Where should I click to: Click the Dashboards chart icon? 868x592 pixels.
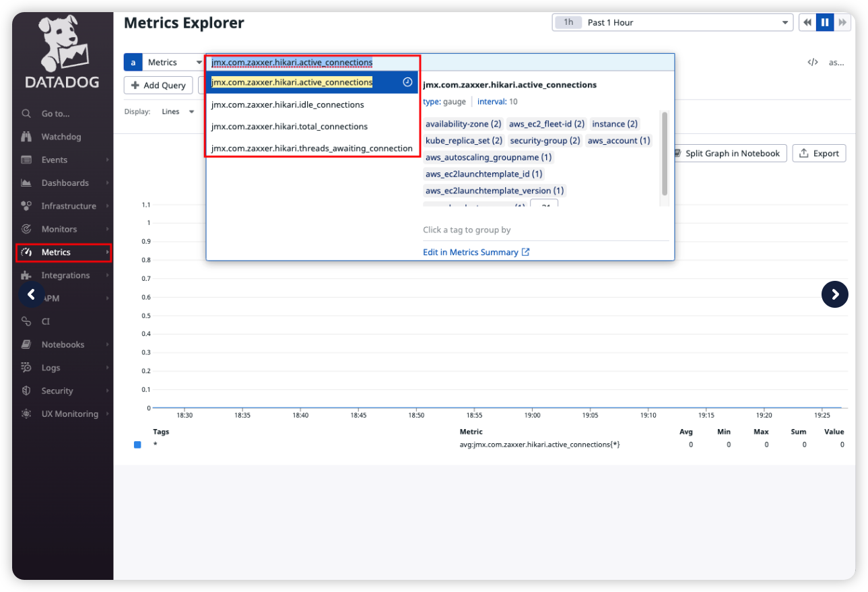coord(26,183)
